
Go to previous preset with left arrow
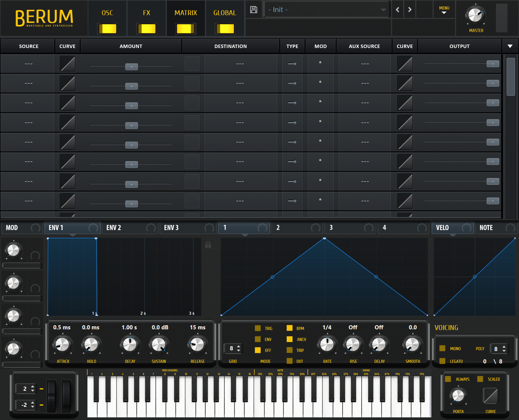398,10
